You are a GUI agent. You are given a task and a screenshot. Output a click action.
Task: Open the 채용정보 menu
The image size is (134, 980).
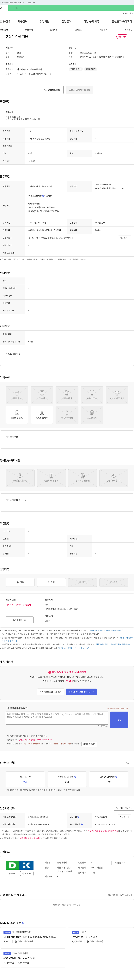pyautogui.click(x=22, y=22)
